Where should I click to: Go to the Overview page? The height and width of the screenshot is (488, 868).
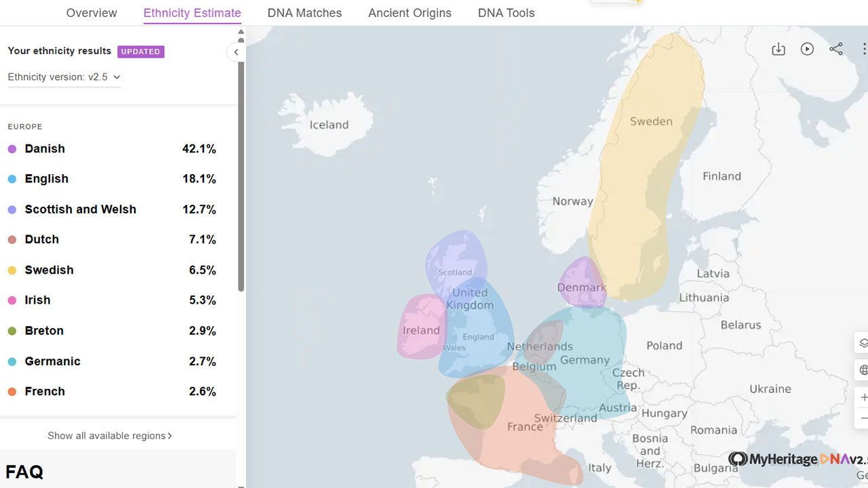click(91, 13)
